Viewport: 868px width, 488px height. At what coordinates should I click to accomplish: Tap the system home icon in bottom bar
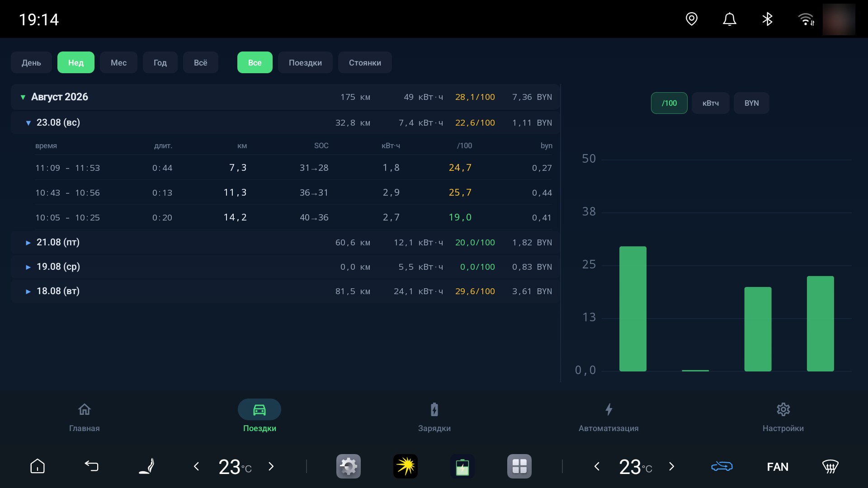(x=38, y=466)
